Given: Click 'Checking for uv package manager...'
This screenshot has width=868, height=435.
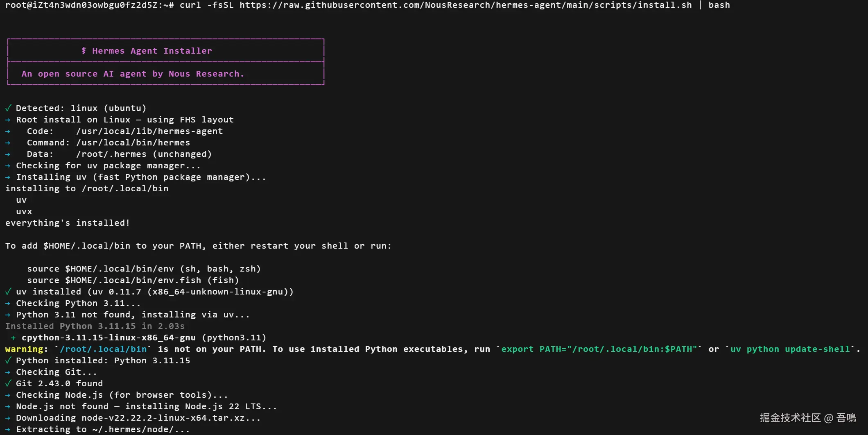Looking at the screenshot, I should pos(108,165).
